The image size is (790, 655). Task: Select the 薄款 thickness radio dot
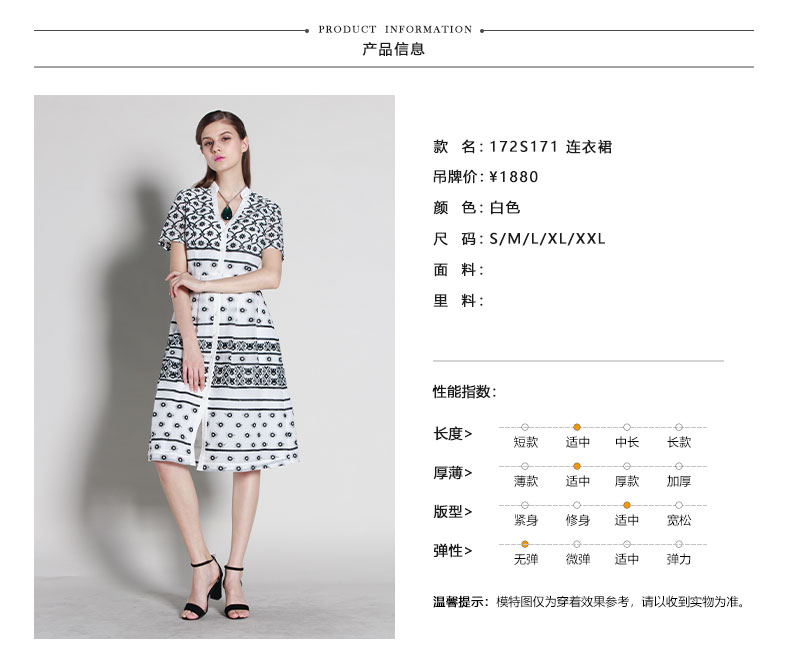(x=525, y=466)
